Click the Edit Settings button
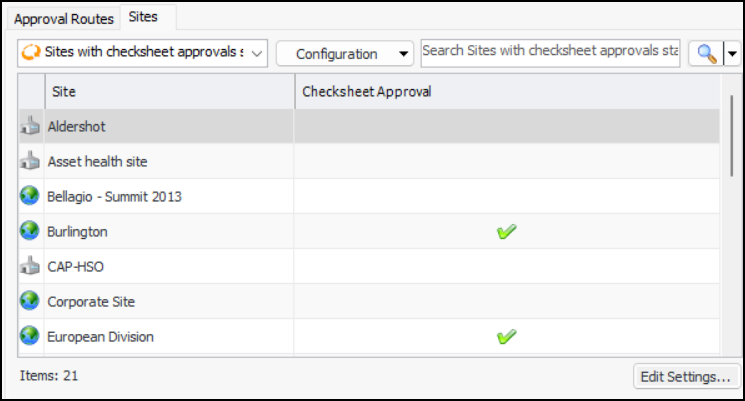Screen dimensions: 745x401 coord(686,377)
